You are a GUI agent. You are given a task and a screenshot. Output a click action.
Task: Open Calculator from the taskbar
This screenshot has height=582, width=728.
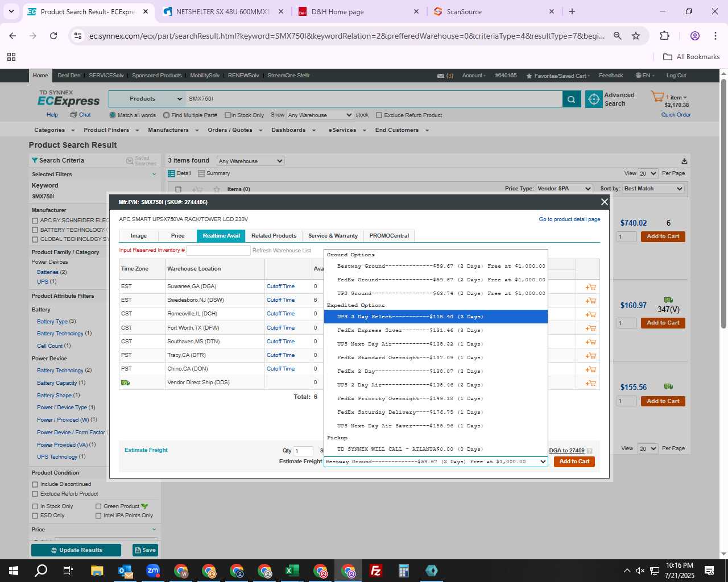404,571
